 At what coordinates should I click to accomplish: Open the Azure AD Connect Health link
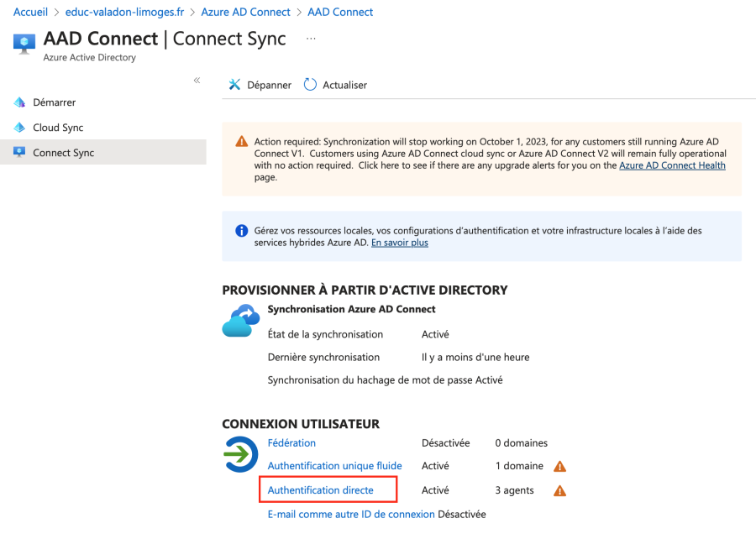coord(672,165)
